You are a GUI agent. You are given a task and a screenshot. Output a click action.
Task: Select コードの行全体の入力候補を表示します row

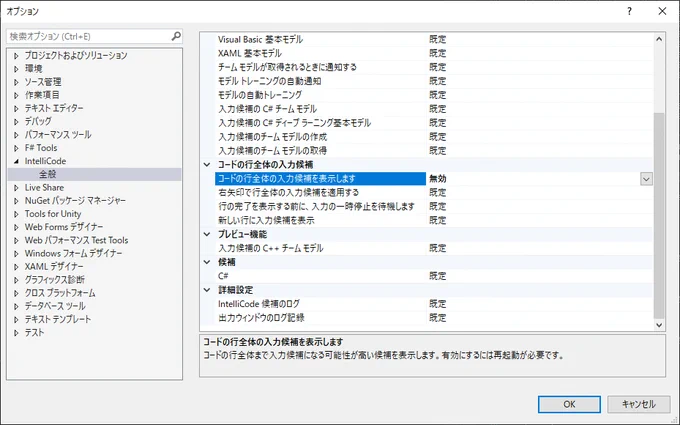434,179
